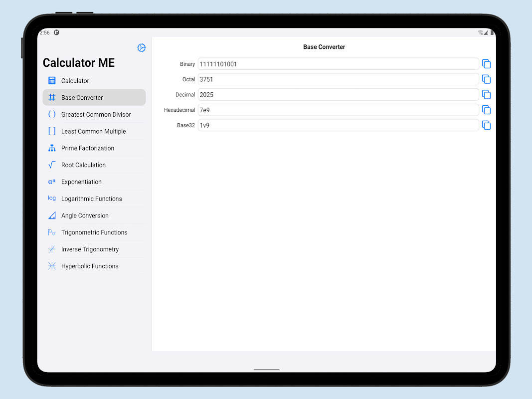Open the settings gear icon
532x399 pixels.
click(x=142, y=48)
